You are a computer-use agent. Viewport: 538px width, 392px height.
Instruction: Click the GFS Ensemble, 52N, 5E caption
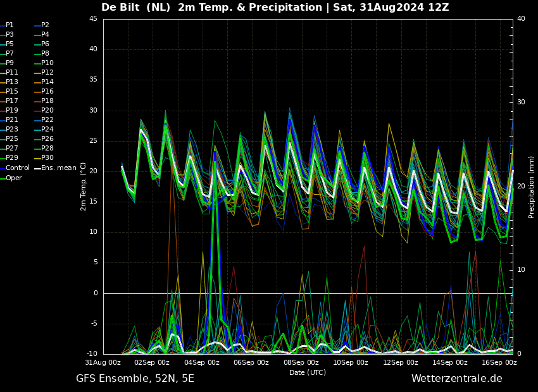click(135, 379)
